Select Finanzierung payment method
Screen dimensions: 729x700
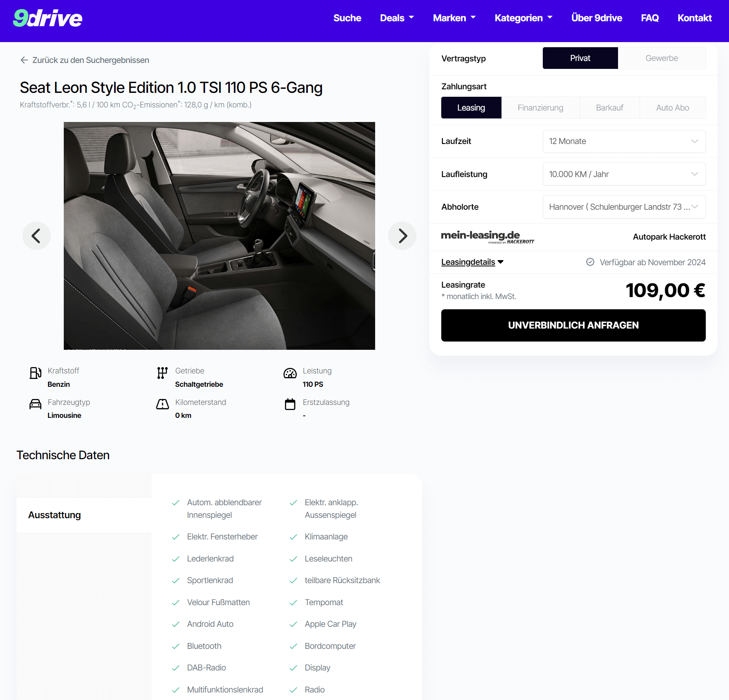[540, 108]
